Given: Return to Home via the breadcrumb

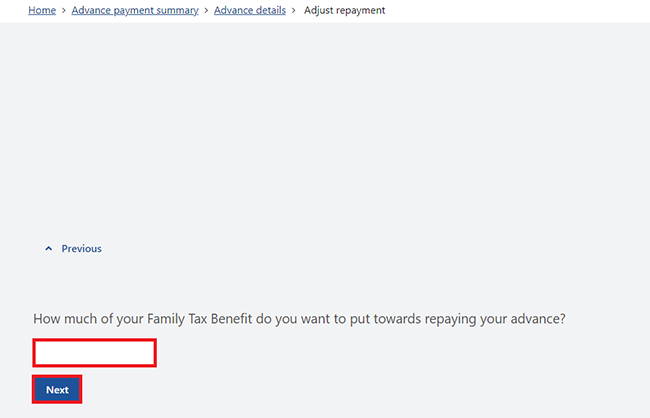Looking at the screenshot, I should 42,10.
